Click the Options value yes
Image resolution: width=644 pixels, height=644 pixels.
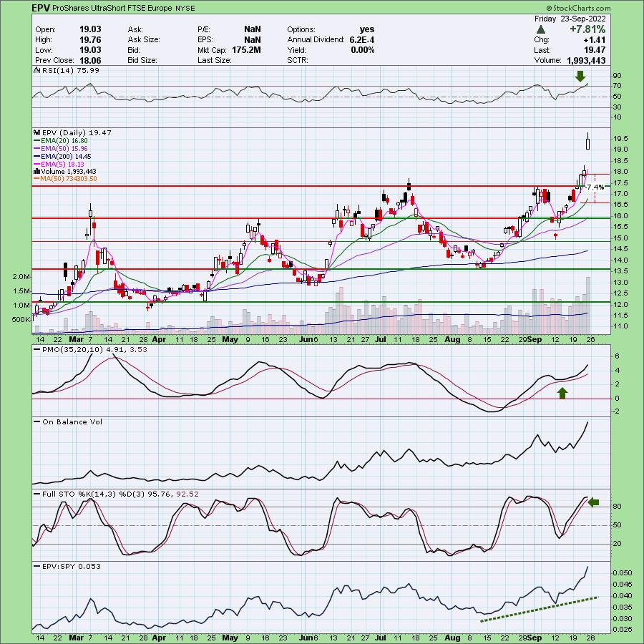tap(367, 29)
